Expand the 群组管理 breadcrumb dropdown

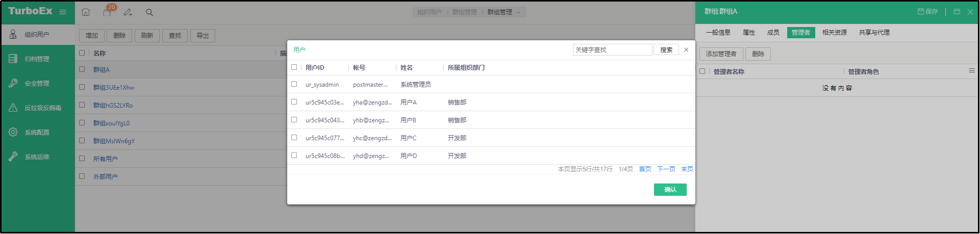tap(518, 12)
